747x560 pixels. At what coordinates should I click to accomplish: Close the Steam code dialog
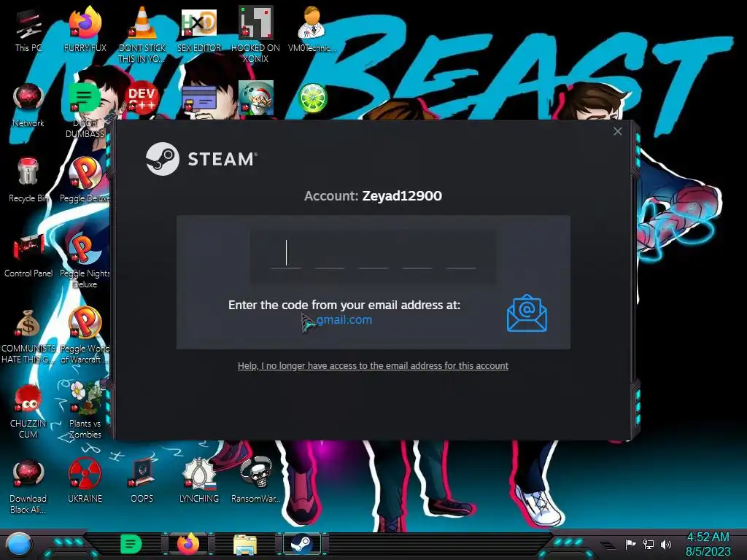[617, 131]
